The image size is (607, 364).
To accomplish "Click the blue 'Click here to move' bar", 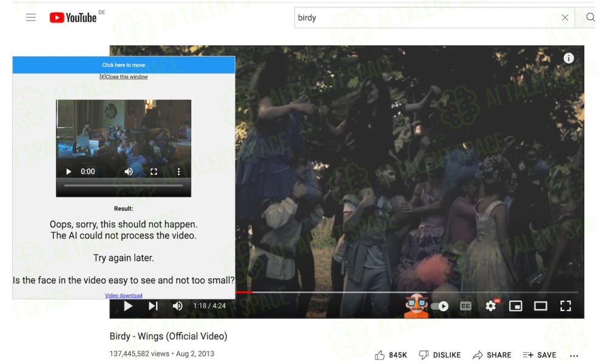I will point(123,65).
